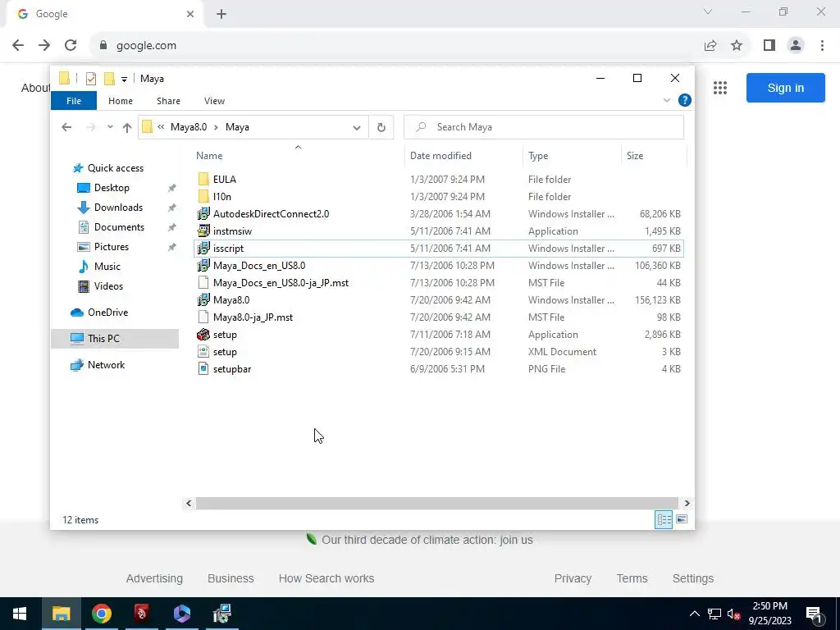Open a new Chrome tab
Image resolution: width=840 pixels, height=630 pixels.
(221, 14)
